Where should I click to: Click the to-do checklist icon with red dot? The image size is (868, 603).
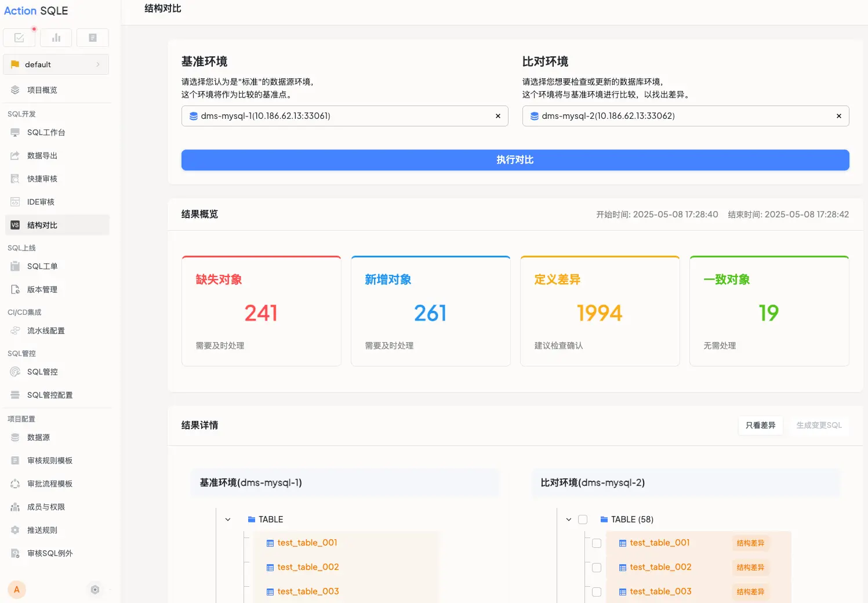pos(19,38)
